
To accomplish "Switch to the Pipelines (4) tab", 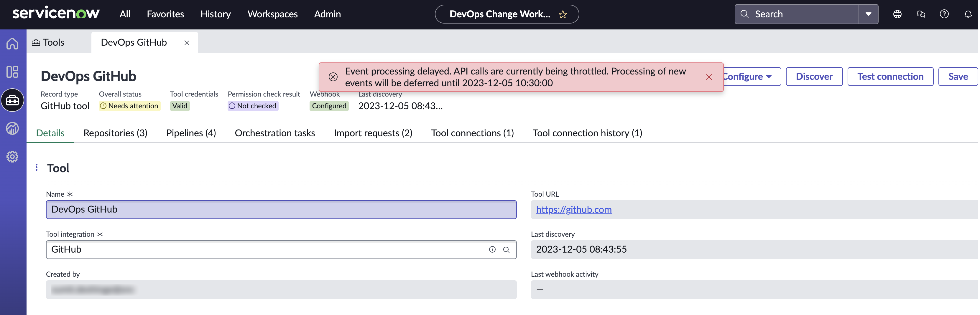I will (x=191, y=133).
